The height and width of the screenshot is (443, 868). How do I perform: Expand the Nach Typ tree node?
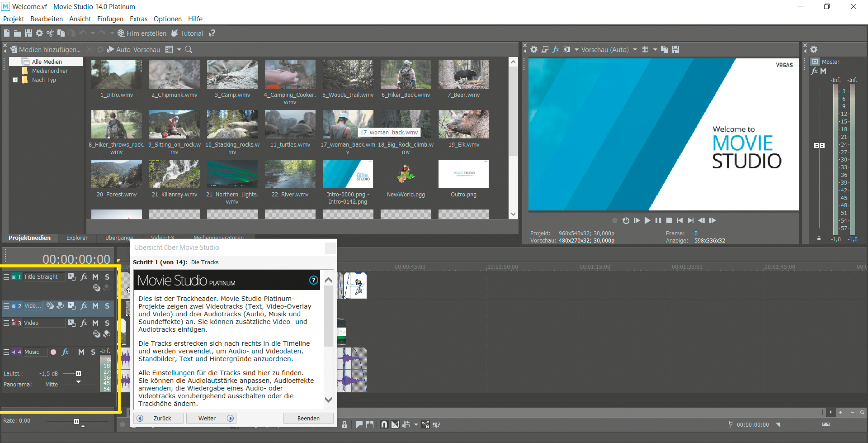point(15,80)
